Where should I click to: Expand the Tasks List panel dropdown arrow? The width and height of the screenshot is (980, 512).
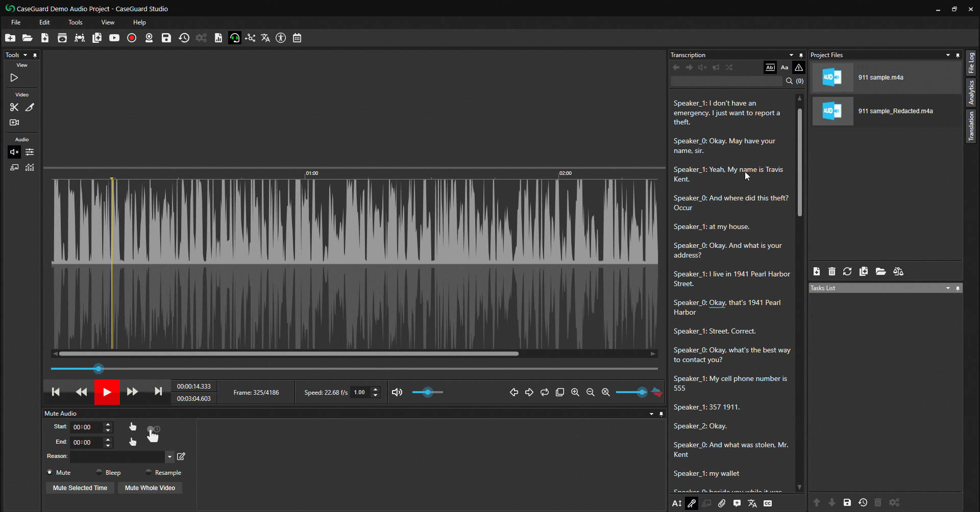click(x=948, y=288)
